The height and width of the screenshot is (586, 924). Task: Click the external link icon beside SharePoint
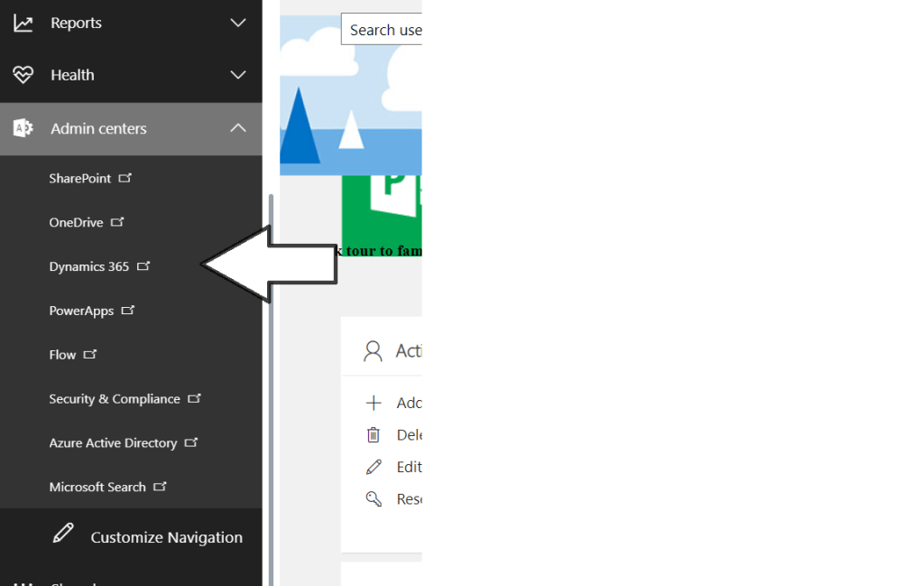(x=125, y=178)
